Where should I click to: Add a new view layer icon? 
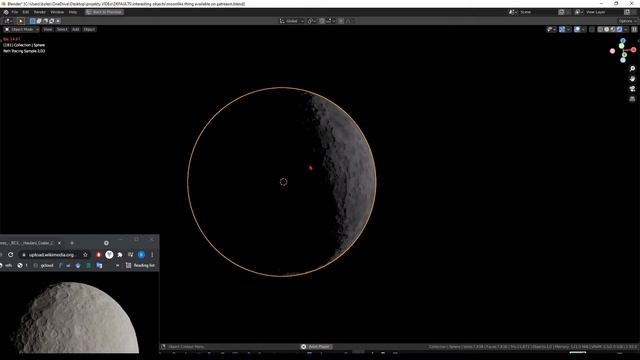pyautogui.click(x=627, y=12)
